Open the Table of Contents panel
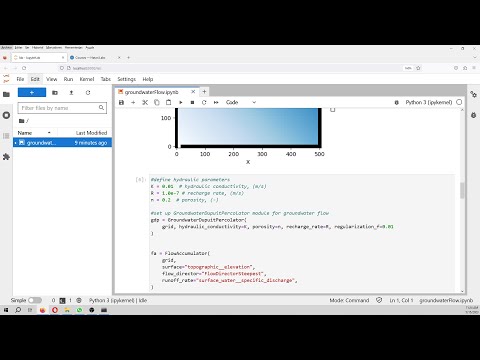Viewport: 480px width, 360px height. tap(6, 136)
